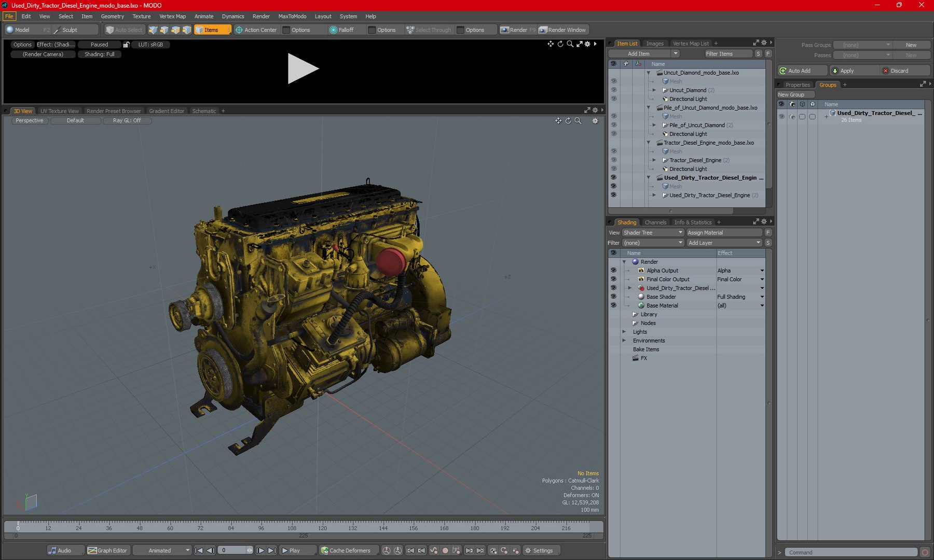This screenshot has height=560, width=934.
Task: Click the render preview play button
Action: tap(303, 68)
